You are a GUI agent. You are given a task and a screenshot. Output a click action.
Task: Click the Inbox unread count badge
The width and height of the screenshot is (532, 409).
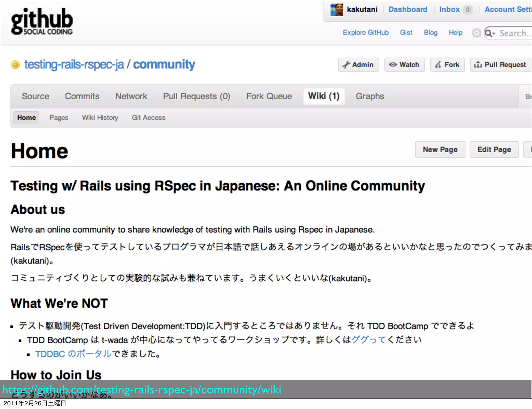(x=468, y=10)
